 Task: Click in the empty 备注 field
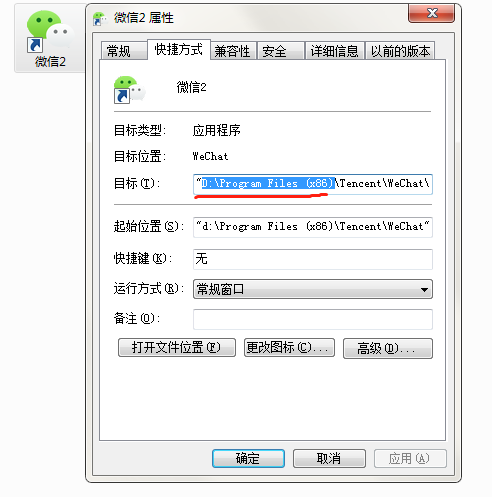pos(313,319)
